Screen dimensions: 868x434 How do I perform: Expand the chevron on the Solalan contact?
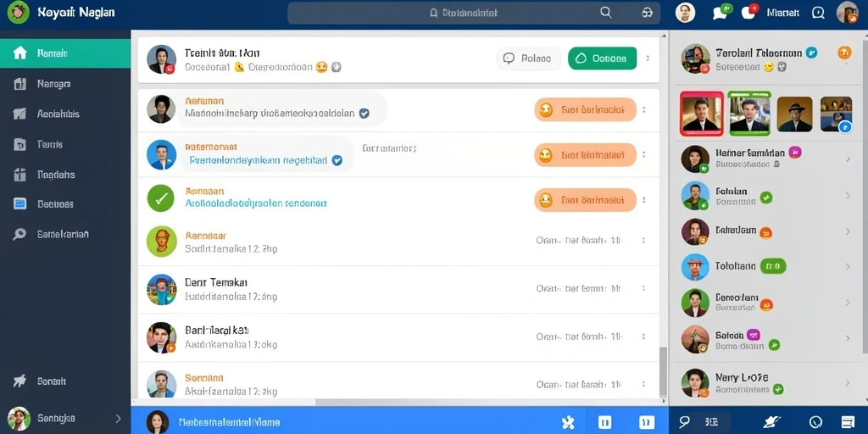[848, 196]
